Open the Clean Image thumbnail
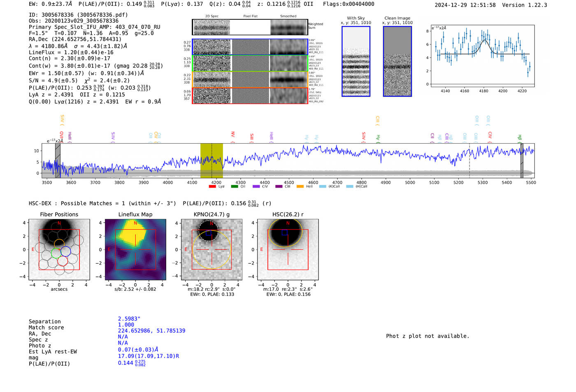Image resolution: width=576 pixels, height=392 pixels. click(x=397, y=61)
